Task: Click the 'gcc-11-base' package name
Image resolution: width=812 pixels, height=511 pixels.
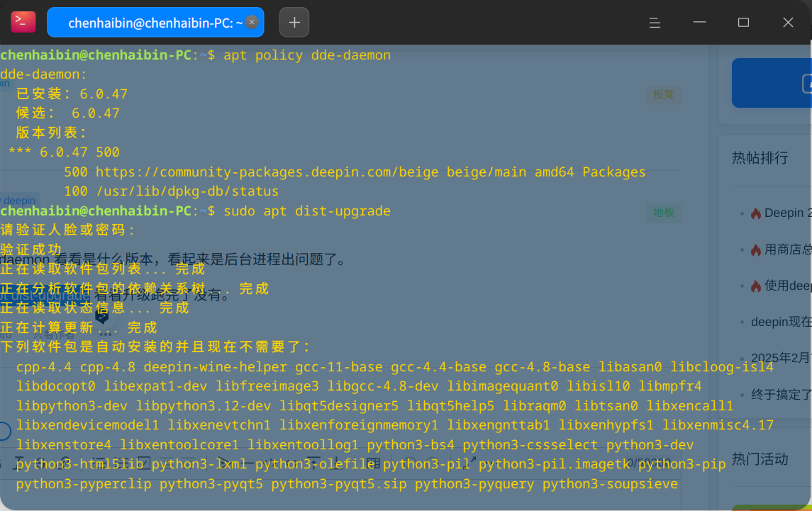Action: coord(339,366)
